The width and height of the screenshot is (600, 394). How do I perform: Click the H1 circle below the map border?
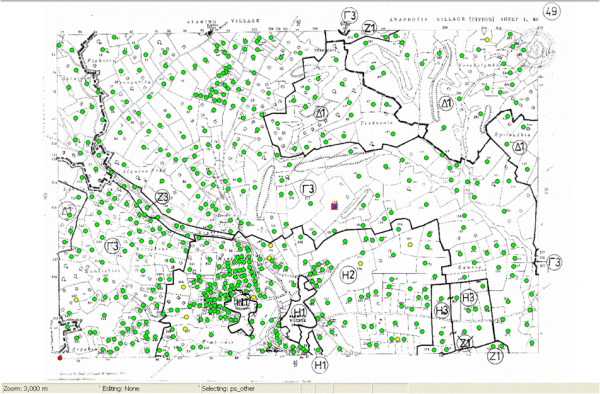320,365
